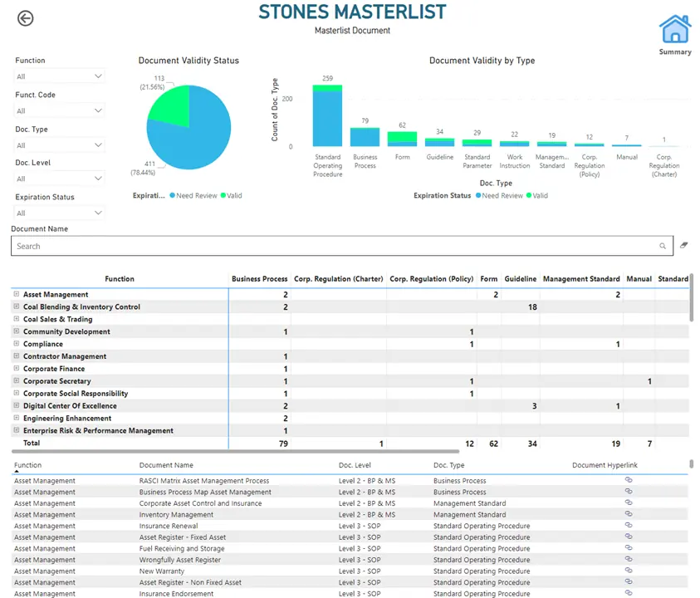
Task: Clear search with the eraser icon
Action: point(683,245)
